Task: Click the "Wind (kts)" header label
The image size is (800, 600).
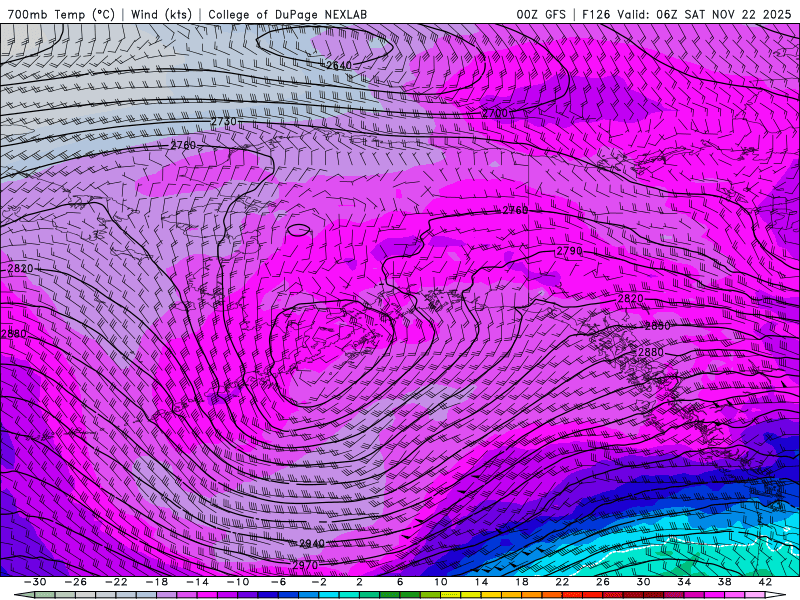Action: (x=161, y=14)
